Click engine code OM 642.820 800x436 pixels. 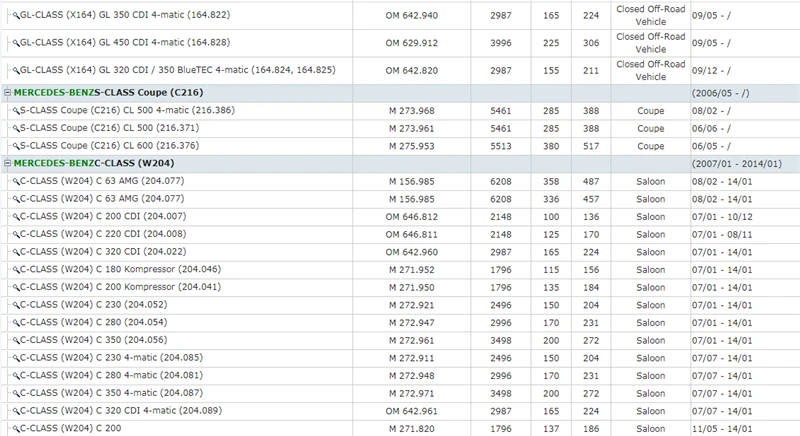click(x=412, y=71)
